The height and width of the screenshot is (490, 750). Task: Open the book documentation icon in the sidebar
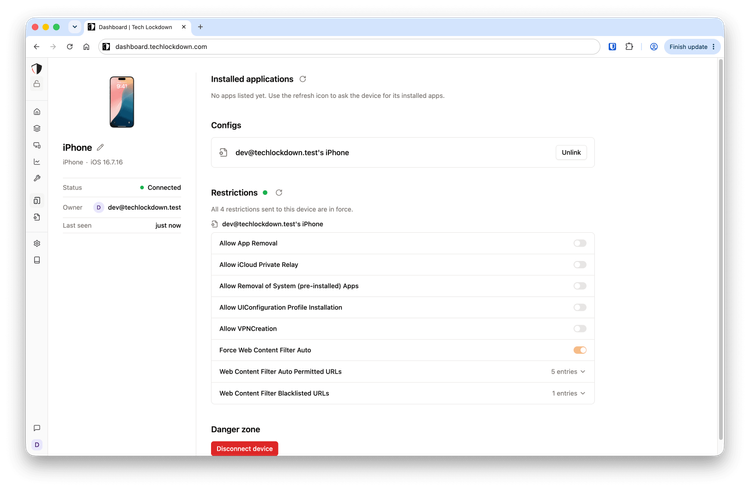[x=37, y=260]
